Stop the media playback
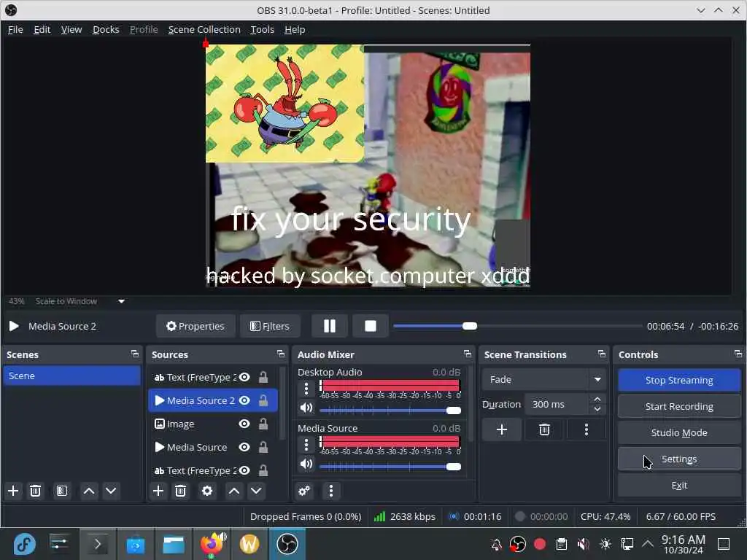Screen dimensions: 747x560 370,326
